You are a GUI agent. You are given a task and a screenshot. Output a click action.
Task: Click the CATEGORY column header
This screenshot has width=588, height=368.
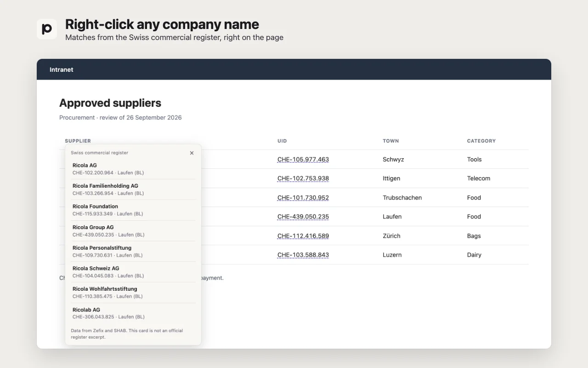[481, 141]
